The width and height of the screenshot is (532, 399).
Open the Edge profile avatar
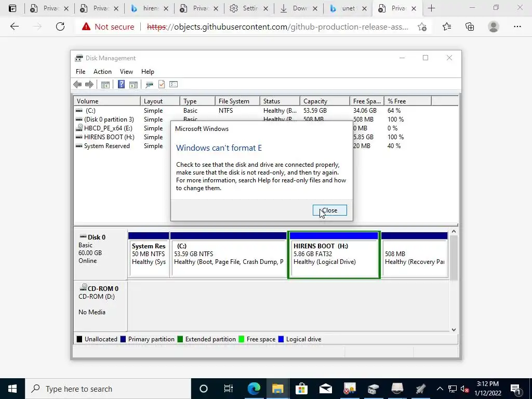[x=494, y=26]
